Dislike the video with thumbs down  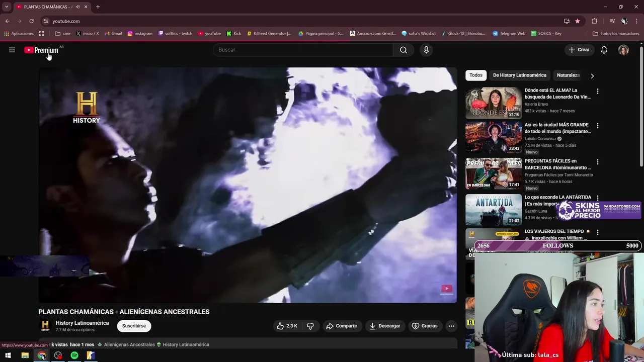310,326
